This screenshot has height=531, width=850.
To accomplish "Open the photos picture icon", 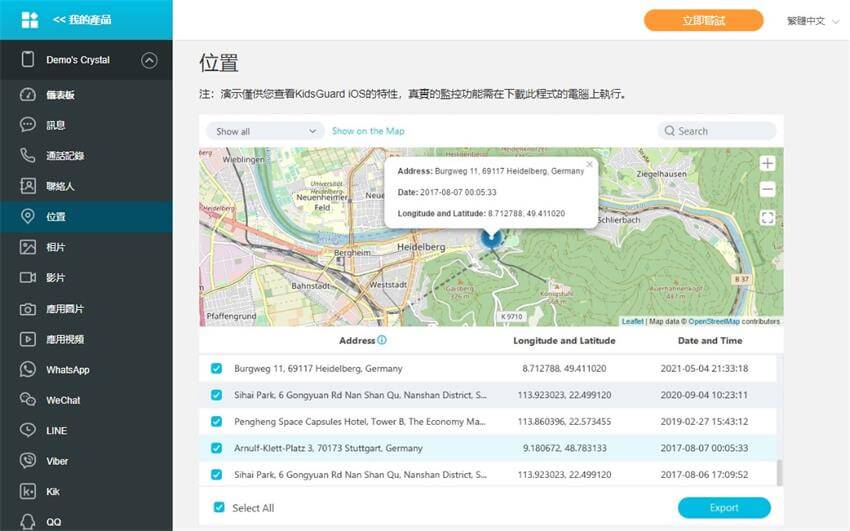I will [28, 247].
